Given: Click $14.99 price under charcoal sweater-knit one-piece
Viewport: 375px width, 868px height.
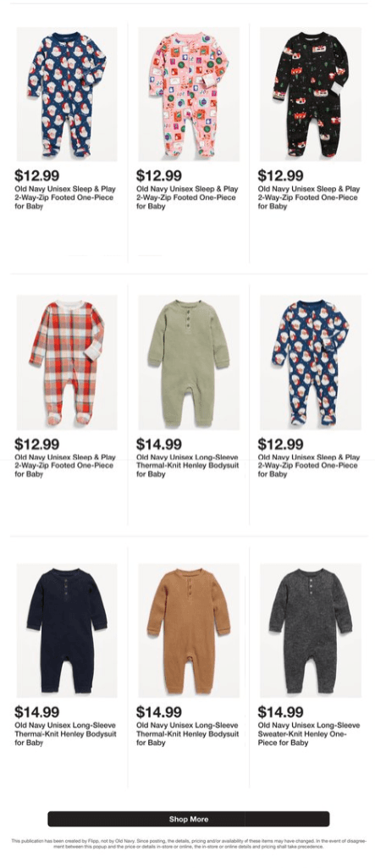Looking at the screenshot, I should pos(280,712).
